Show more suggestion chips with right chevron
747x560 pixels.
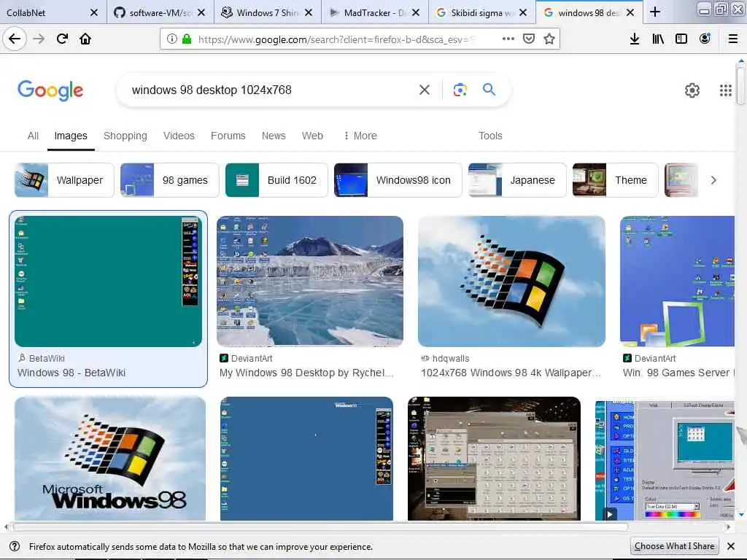click(x=713, y=180)
